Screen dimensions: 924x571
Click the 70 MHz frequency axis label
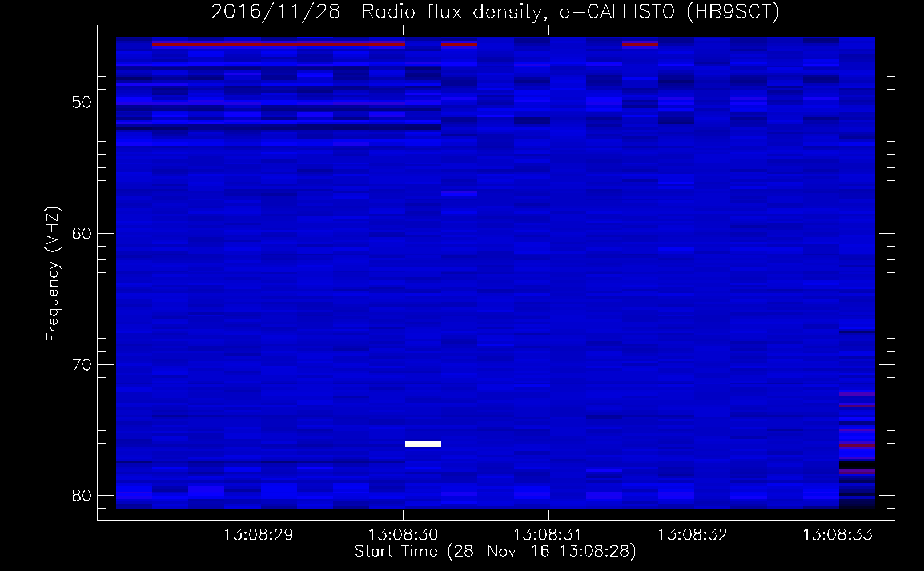pyautogui.click(x=82, y=365)
